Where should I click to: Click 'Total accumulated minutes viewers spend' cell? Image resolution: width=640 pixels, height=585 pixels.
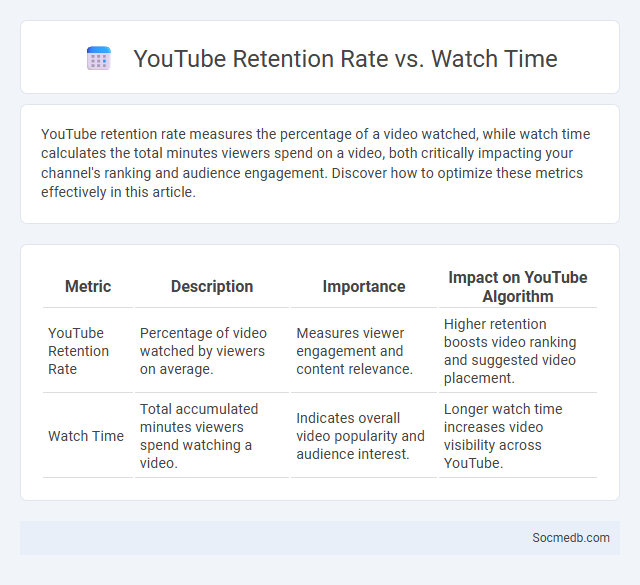point(212,436)
